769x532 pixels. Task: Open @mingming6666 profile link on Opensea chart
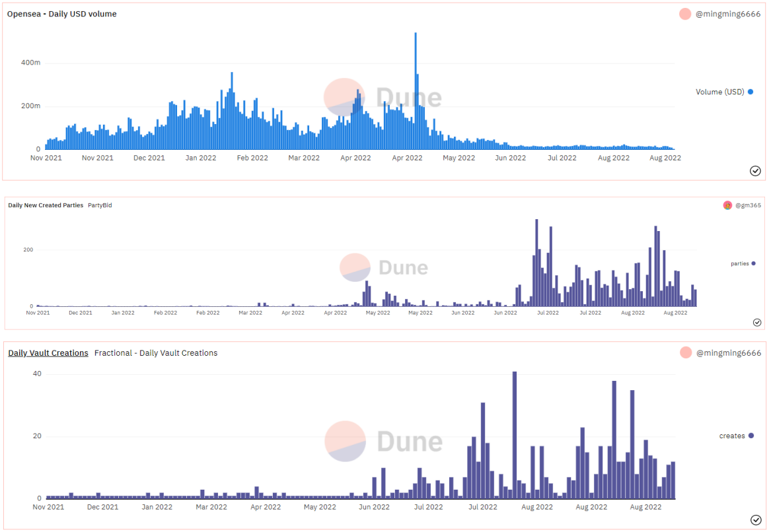pyautogui.click(x=728, y=15)
